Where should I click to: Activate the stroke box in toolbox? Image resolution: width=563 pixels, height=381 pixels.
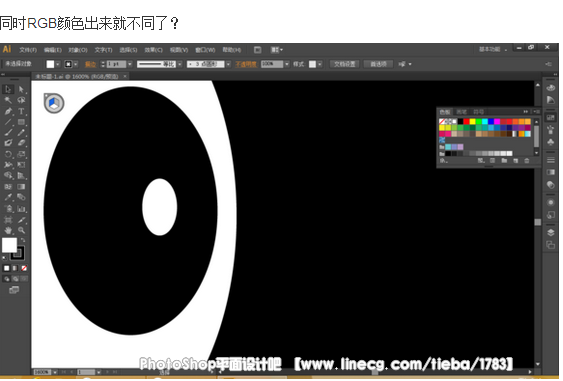click(17, 254)
